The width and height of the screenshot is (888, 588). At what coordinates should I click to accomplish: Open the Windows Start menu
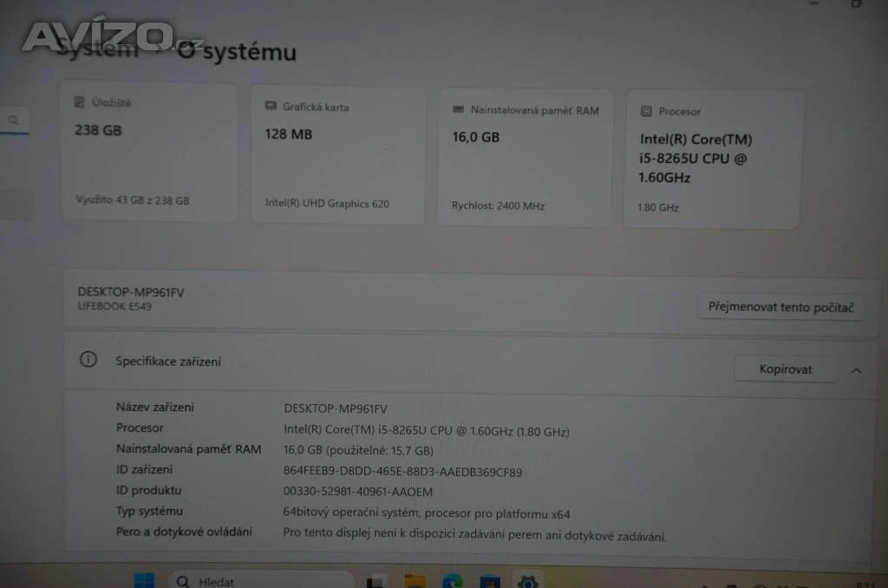(144, 580)
